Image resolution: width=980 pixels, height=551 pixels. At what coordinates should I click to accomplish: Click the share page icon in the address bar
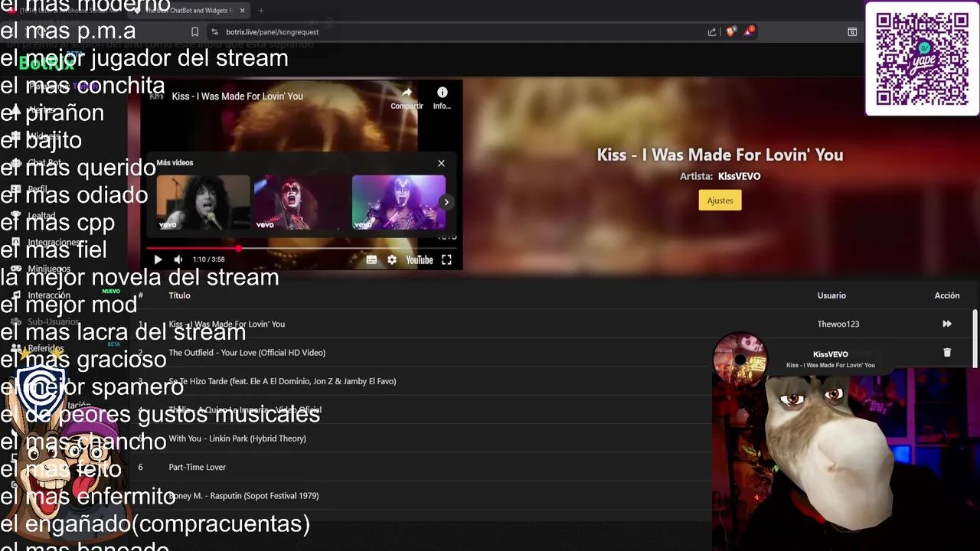712,32
